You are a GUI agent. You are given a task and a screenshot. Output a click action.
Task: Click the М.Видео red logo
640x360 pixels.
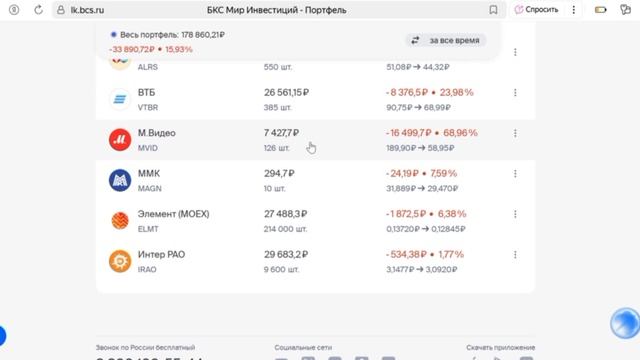[120, 140]
